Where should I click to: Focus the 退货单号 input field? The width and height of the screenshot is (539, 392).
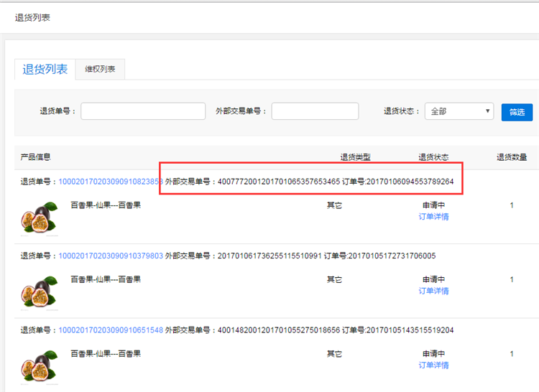pos(143,111)
